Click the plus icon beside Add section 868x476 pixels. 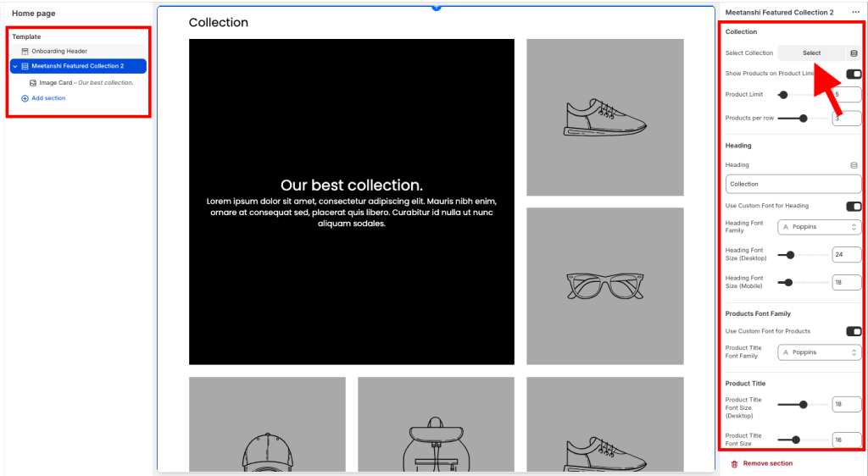25,98
